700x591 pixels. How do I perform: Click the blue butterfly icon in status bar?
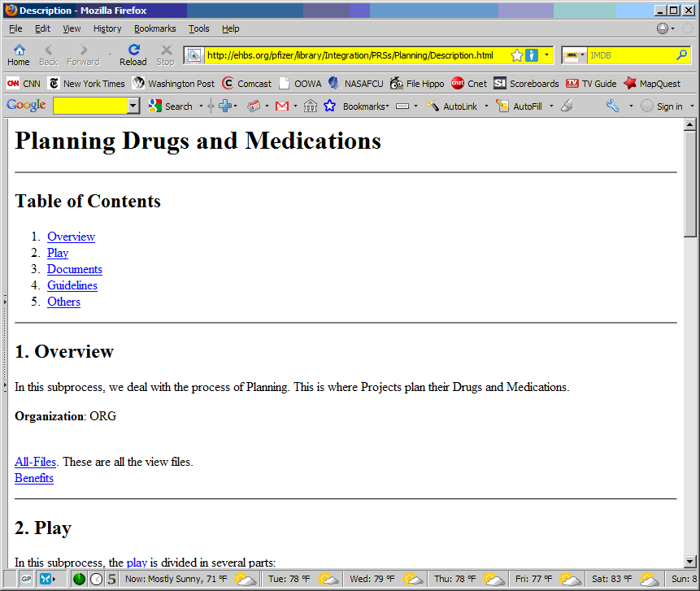[x=45, y=580]
